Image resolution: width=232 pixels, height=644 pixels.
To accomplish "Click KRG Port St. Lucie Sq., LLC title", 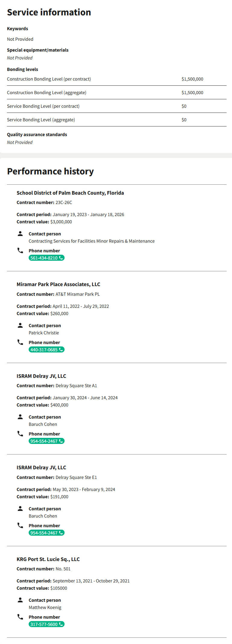I will (x=48, y=559).
